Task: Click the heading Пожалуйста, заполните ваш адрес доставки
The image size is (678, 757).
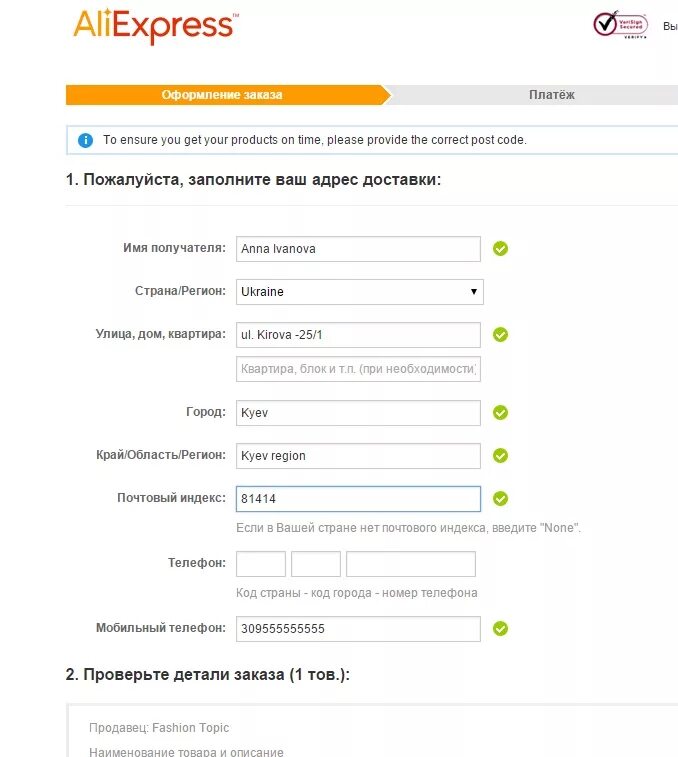Action: [254, 180]
